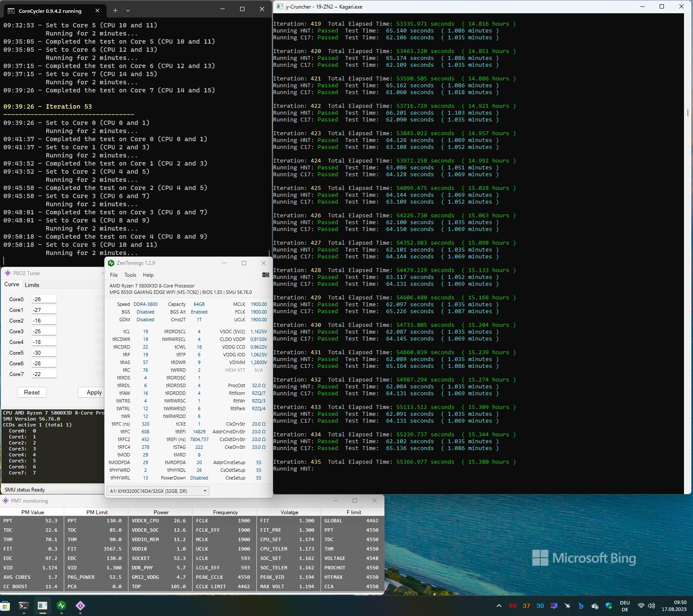Image resolution: width=693 pixels, height=616 pixels.
Task: Click the blue 30 temperature tray icon
Action: coord(540,606)
